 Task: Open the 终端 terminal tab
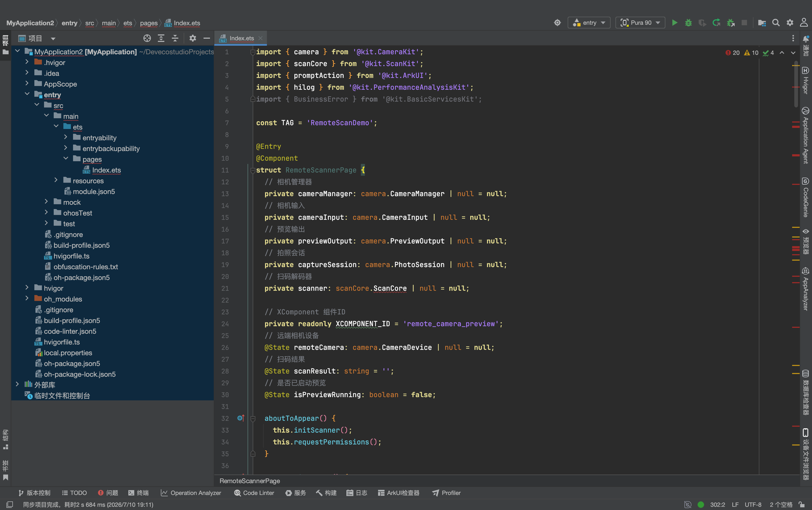139,493
